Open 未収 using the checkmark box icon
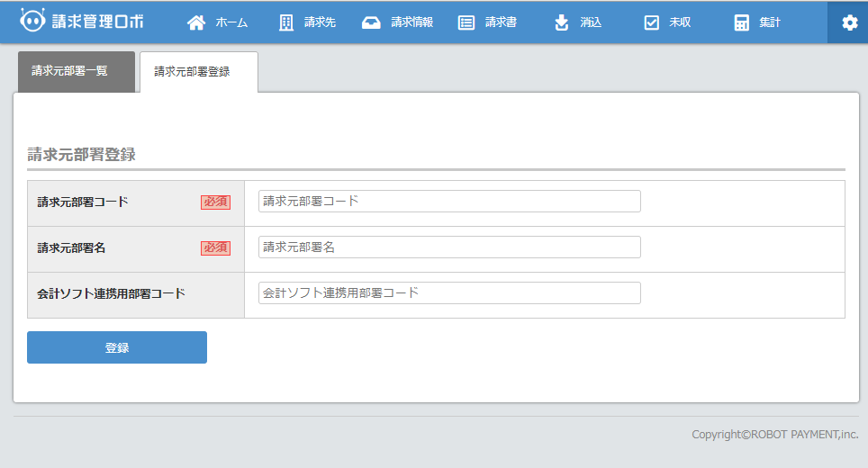This screenshot has width=868, height=468. coord(652,22)
